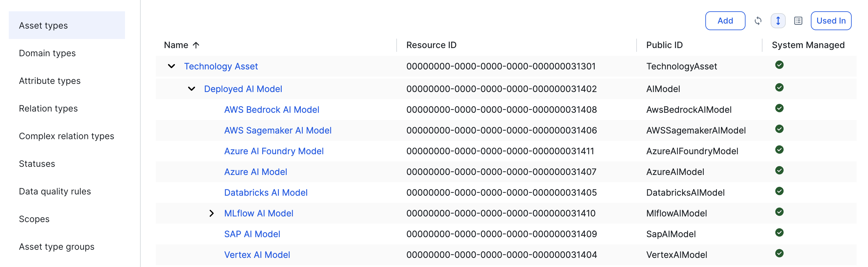
Task: Click System Managed checkmark for AWS Bedrock row
Action: [x=779, y=108]
